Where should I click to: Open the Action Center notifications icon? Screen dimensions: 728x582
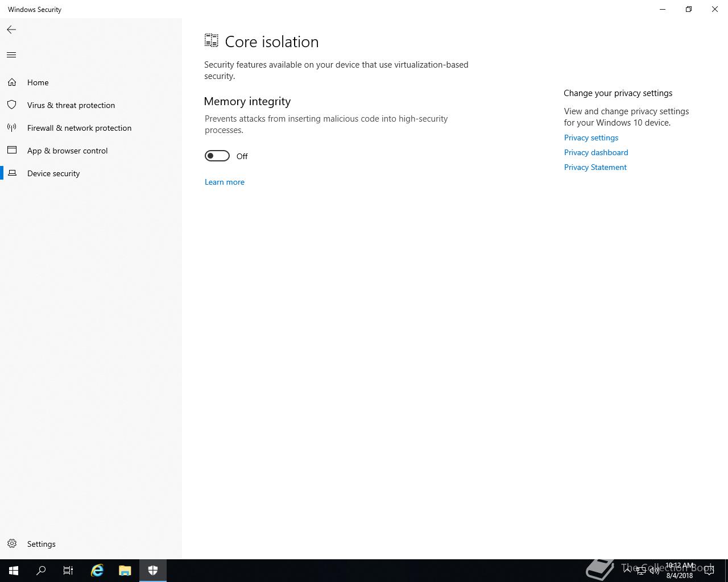coord(709,571)
